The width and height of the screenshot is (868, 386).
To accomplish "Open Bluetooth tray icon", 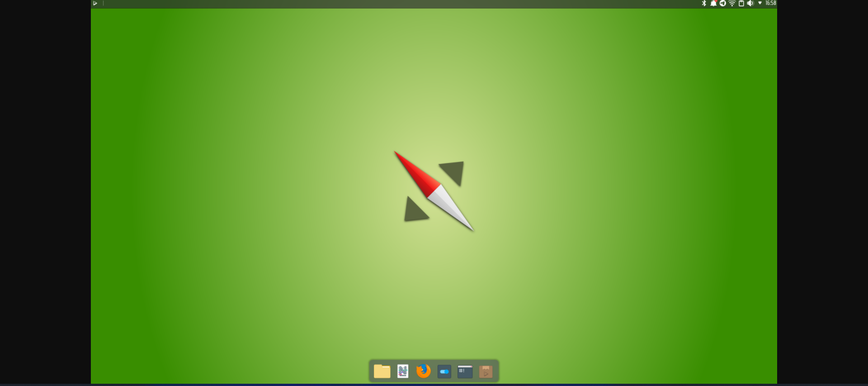I will 704,3.
